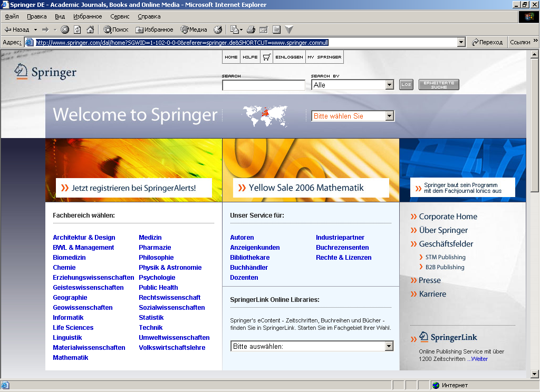The height and width of the screenshot is (392, 540).
Task: Open the Mathematik subject link
Action: click(x=71, y=358)
